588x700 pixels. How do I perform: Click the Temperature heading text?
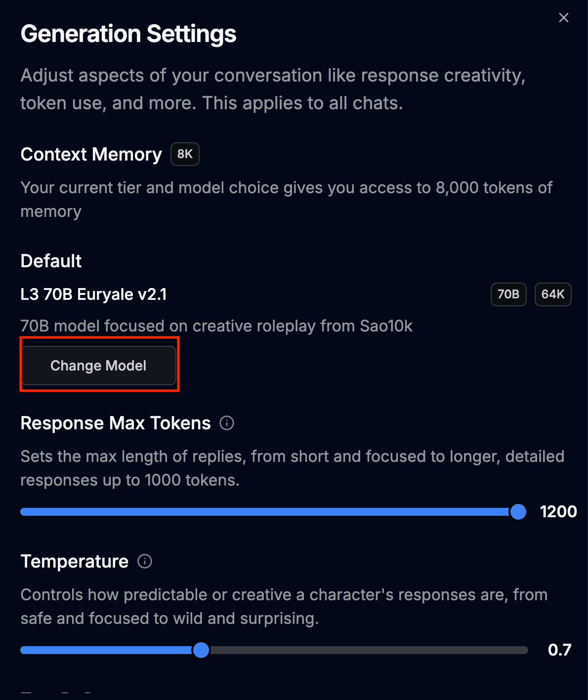pyautogui.click(x=75, y=562)
